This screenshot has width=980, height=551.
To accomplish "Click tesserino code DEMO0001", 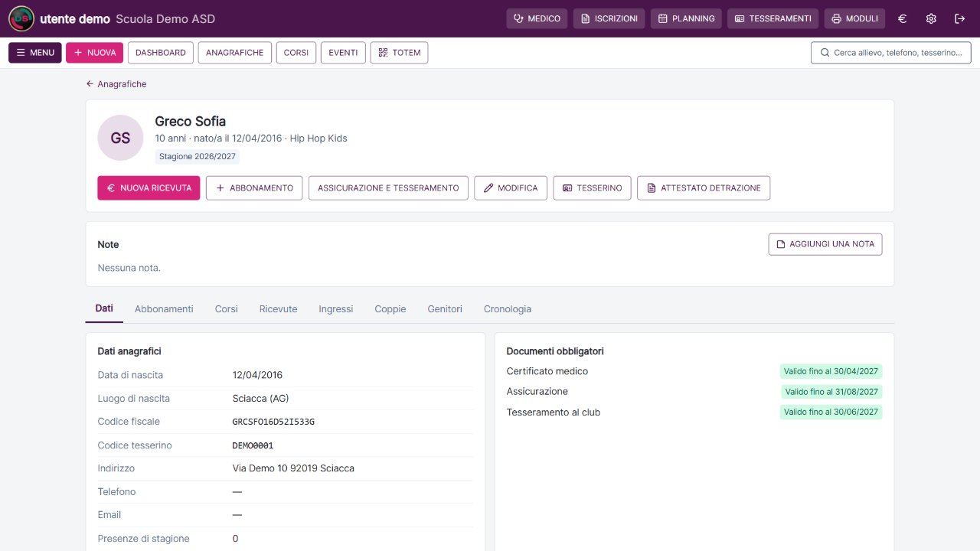I will pyautogui.click(x=253, y=445).
